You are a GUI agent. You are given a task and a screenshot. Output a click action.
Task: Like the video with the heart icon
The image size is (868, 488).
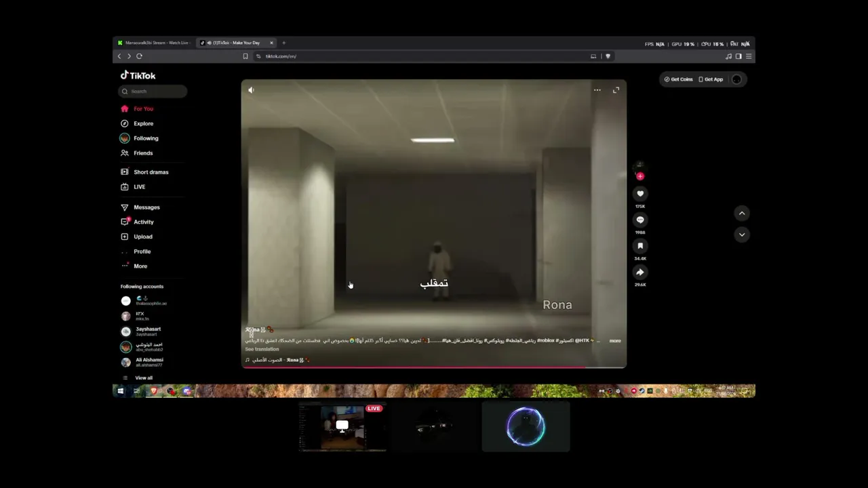point(640,194)
